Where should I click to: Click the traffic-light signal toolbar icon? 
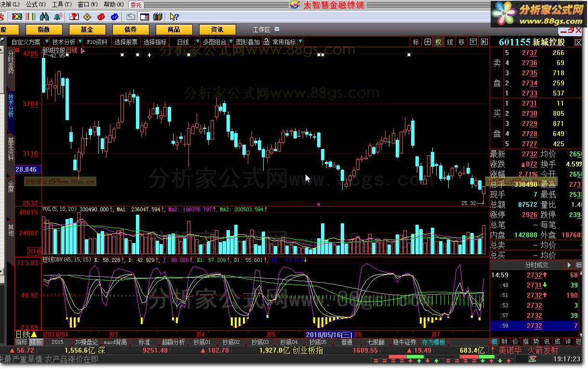pos(16,17)
